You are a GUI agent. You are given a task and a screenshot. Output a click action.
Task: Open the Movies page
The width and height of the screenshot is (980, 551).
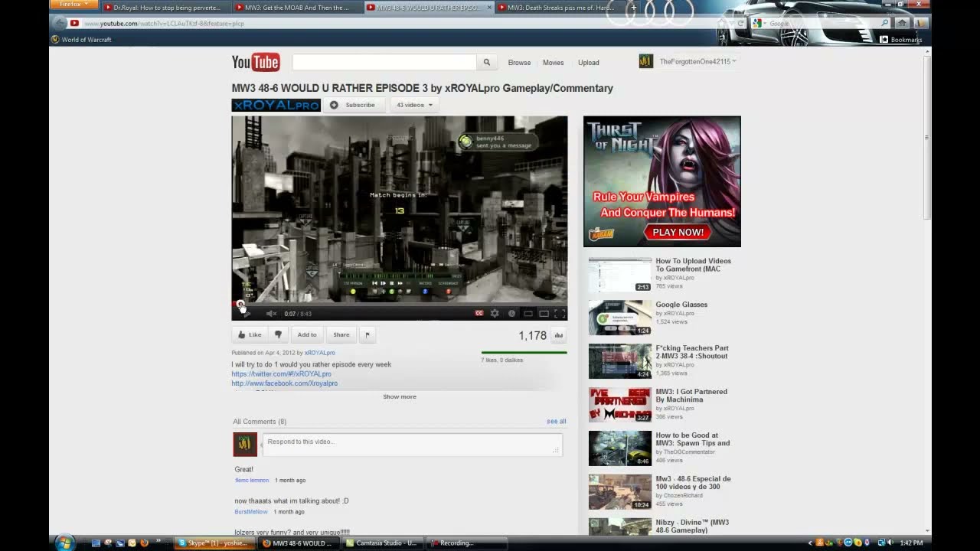tap(553, 63)
